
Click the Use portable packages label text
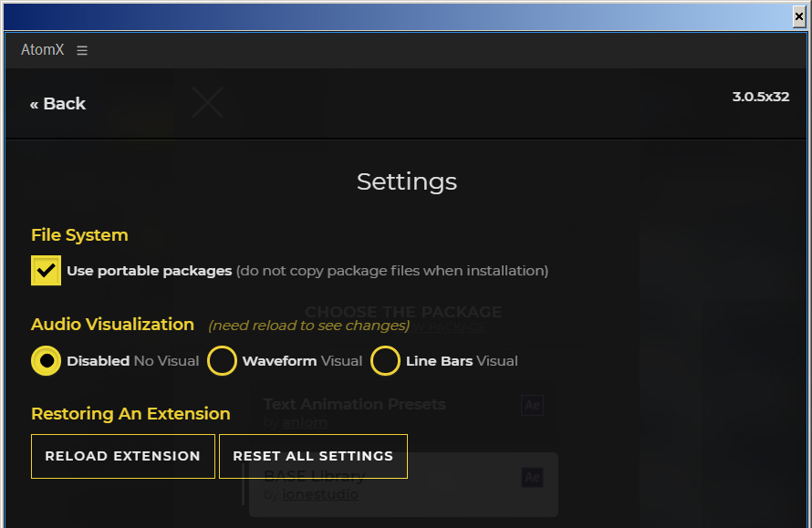(149, 271)
